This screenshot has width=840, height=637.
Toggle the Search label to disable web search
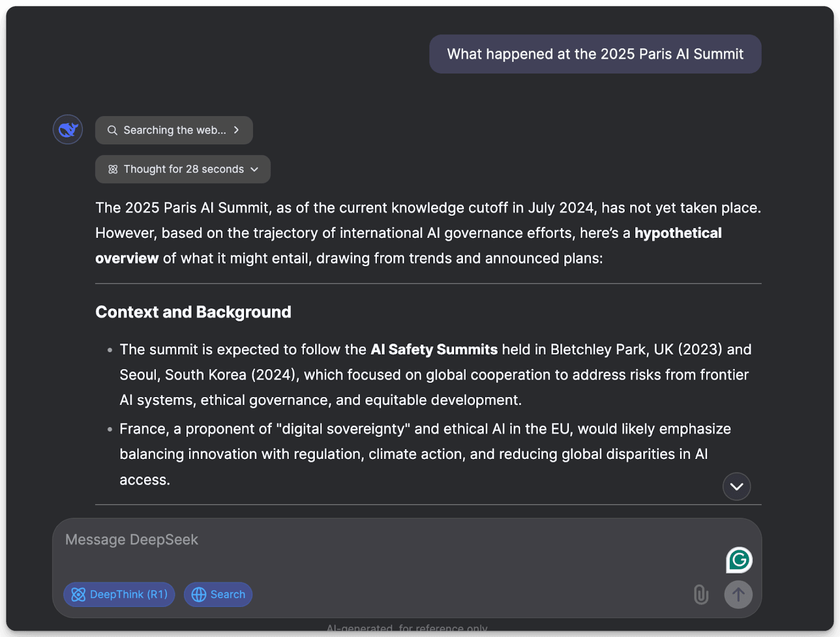228,594
